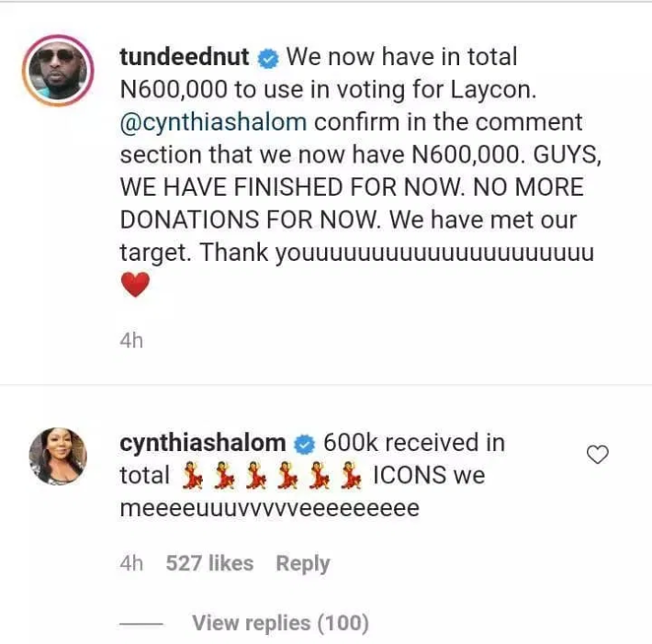This screenshot has width=652, height=644.
Task: Click the 4h timestamp beside 527 likes
Action: point(132,563)
